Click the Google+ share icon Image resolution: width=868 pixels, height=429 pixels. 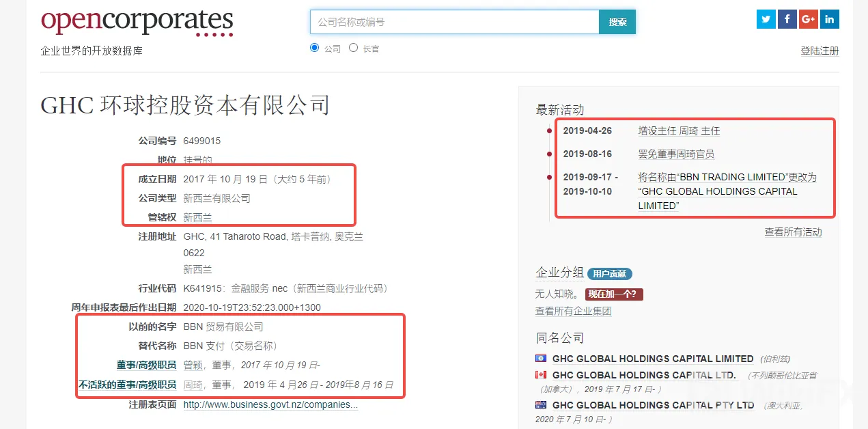(809, 19)
